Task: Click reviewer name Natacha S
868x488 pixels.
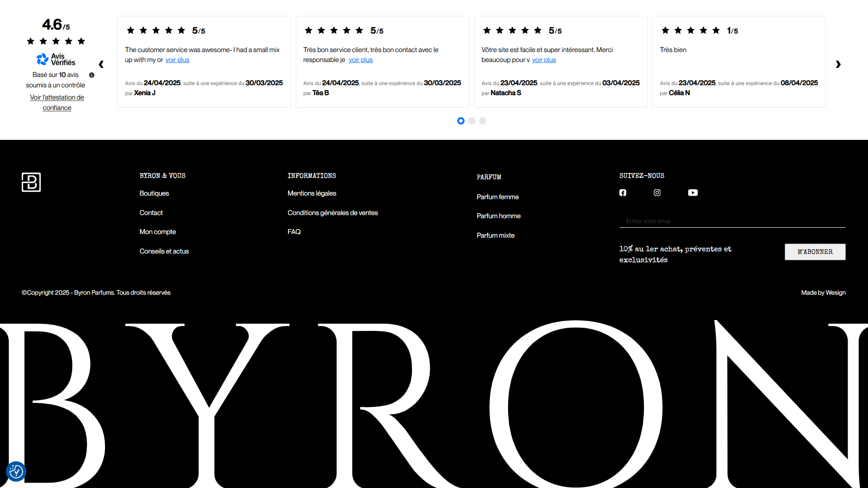Action: (x=506, y=93)
